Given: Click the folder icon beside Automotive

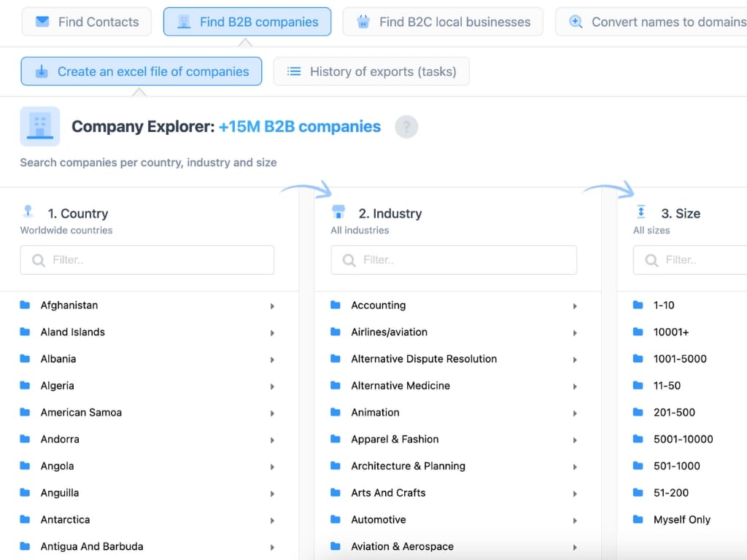Looking at the screenshot, I should (x=336, y=519).
